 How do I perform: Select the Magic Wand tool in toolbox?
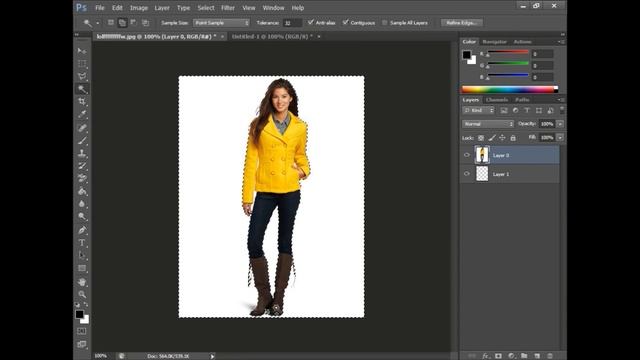point(82,89)
